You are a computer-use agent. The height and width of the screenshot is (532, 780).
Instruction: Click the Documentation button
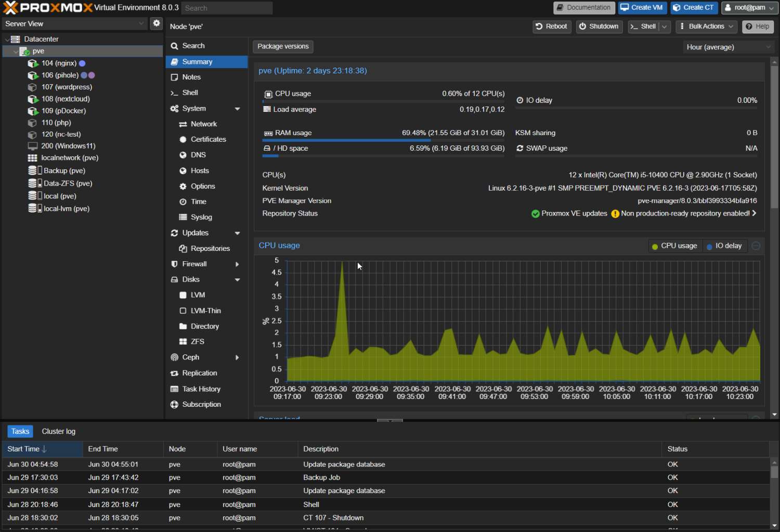tap(584, 8)
